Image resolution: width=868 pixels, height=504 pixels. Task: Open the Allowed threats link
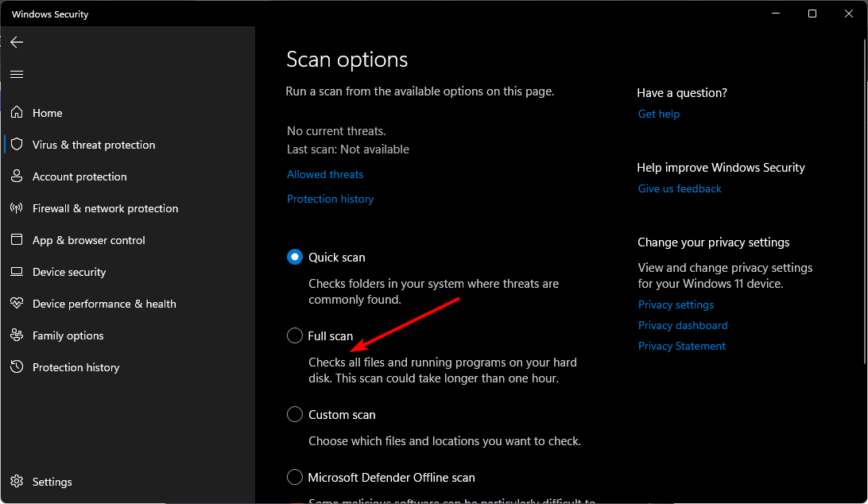[x=325, y=174]
